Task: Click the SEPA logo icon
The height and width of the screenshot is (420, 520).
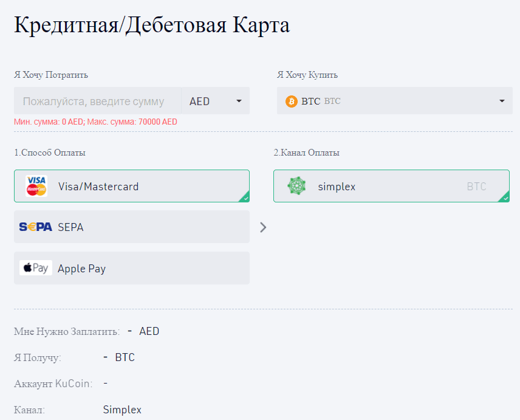Action: click(x=35, y=227)
